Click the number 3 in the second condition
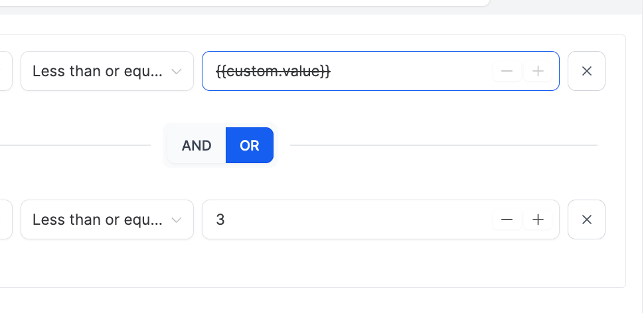This screenshot has height=313, width=644. coord(220,219)
